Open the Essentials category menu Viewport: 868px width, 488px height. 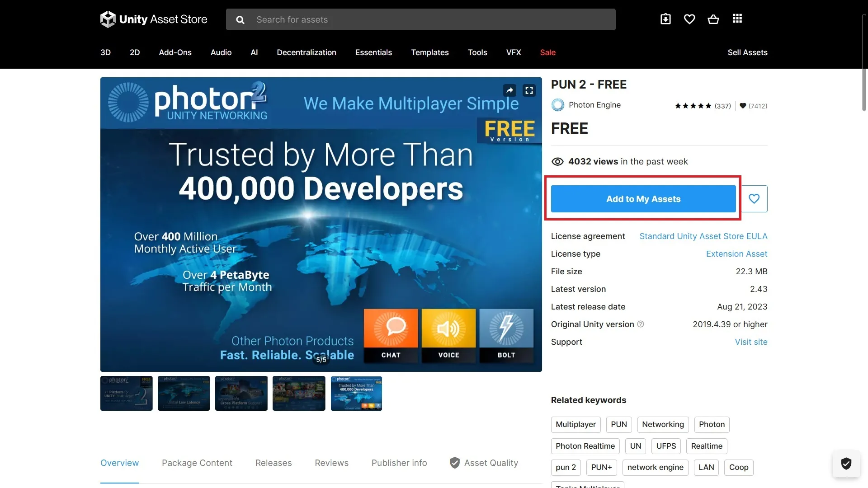373,52
